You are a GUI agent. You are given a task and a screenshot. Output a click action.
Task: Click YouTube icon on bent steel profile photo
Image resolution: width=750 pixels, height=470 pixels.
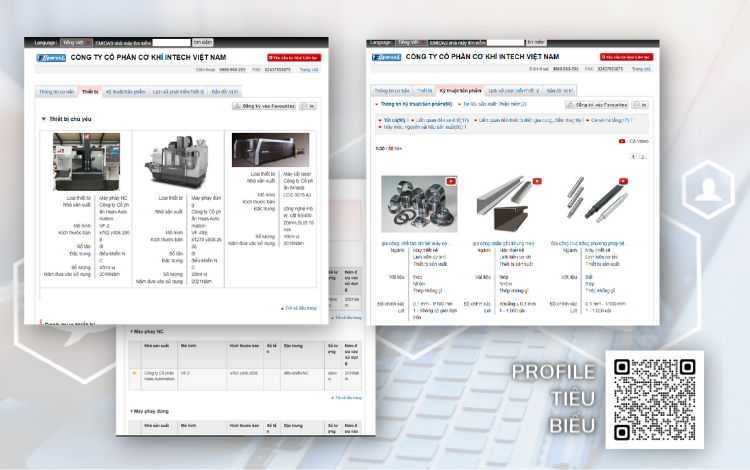click(x=537, y=181)
